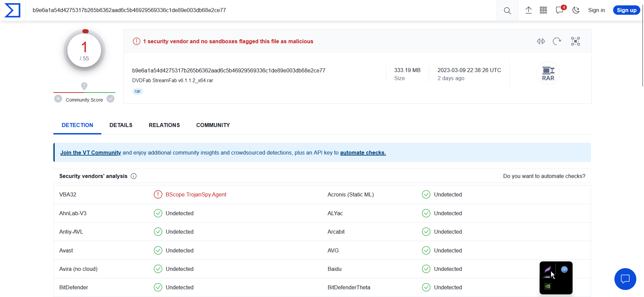Click the similar files icon in banner
The width and height of the screenshot is (644, 297).
[x=541, y=41]
